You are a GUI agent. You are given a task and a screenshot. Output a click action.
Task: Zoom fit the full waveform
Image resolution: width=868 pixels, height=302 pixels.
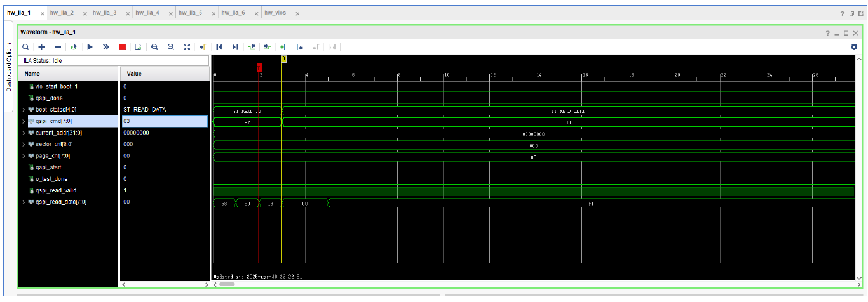pos(187,47)
